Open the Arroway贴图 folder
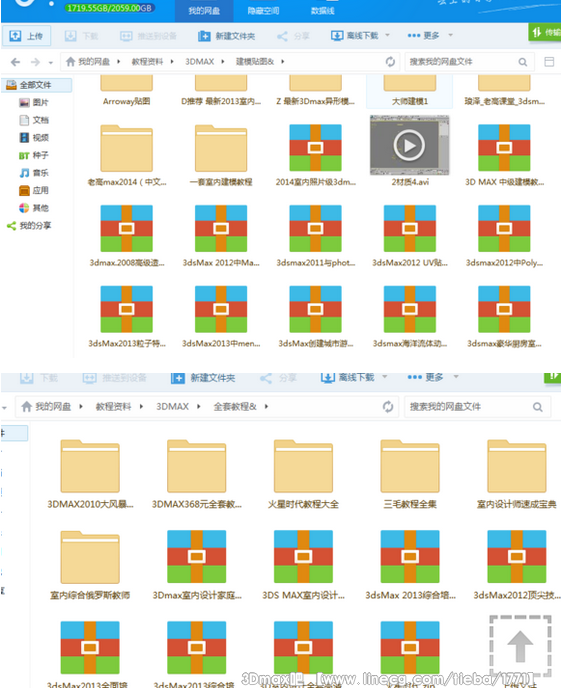 127,89
